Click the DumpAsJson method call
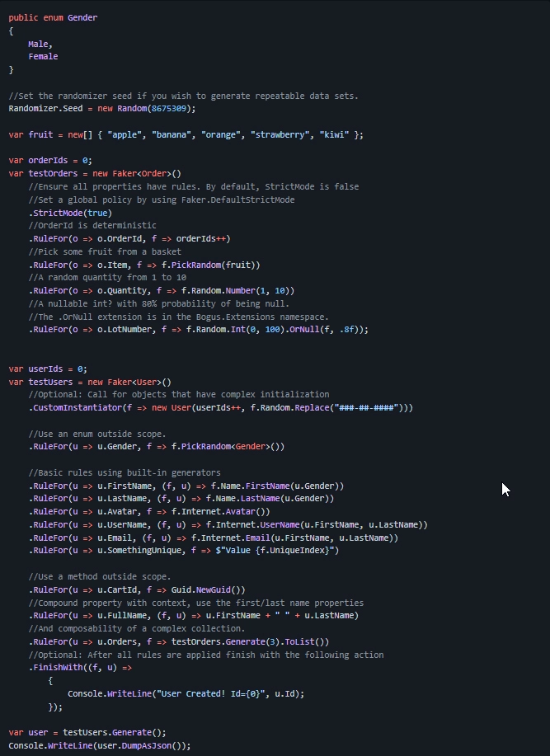The height and width of the screenshot is (756, 550). click(157, 746)
